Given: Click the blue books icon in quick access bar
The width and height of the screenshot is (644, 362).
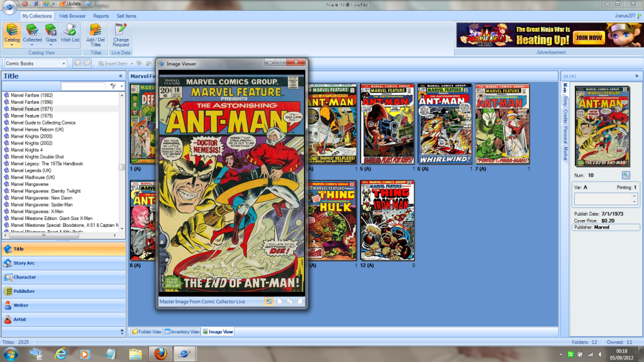Looking at the screenshot, I should click(36, 4).
